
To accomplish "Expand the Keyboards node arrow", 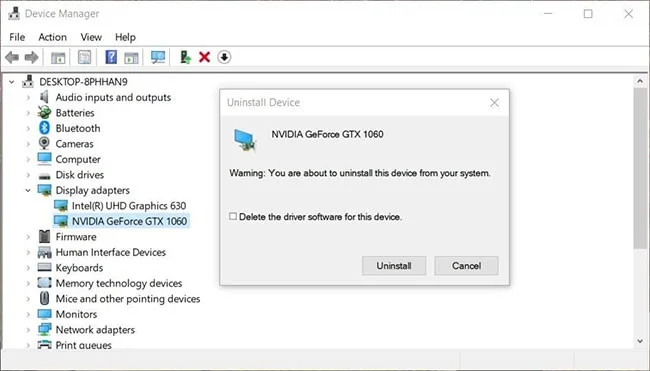I will [x=28, y=268].
